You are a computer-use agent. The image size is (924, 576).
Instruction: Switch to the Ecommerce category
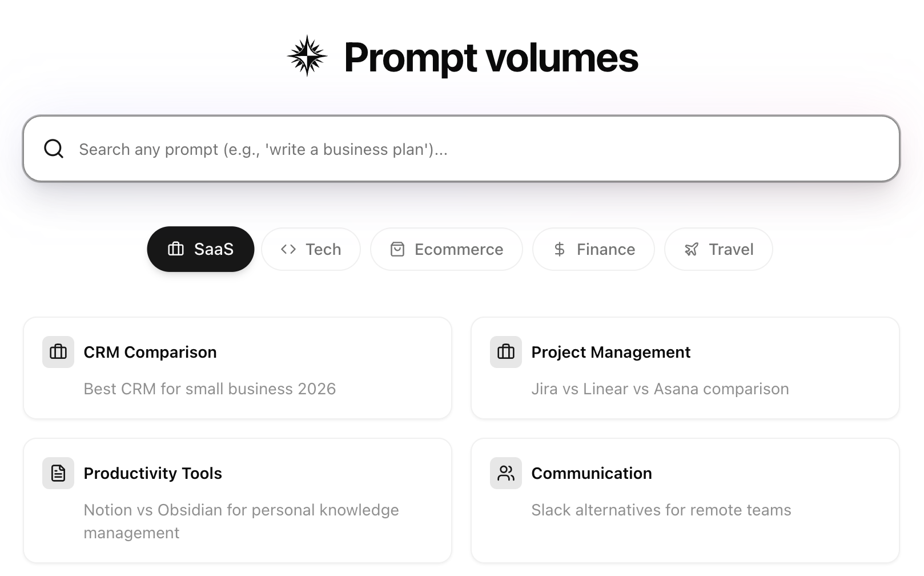coord(446,249)
